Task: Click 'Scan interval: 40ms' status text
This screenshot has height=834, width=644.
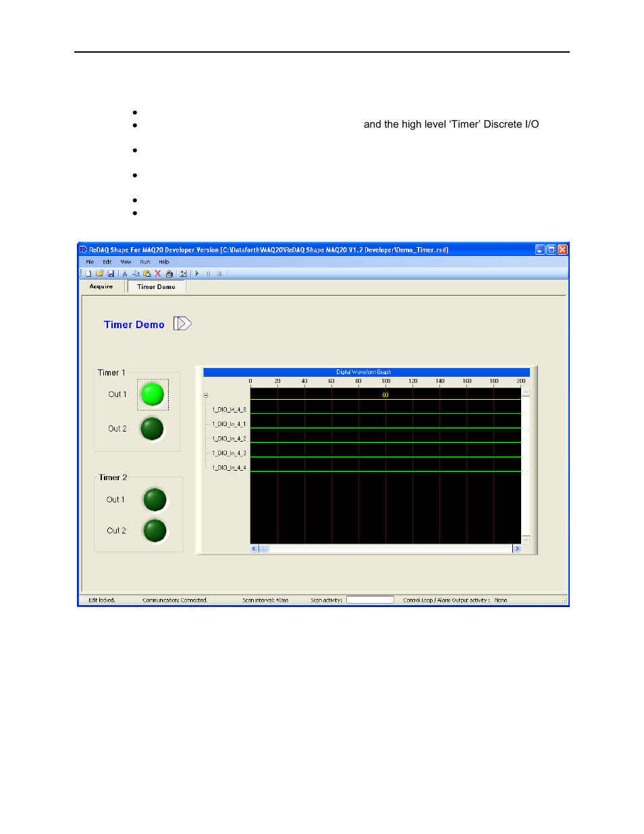Action: [x=265, y=600]
